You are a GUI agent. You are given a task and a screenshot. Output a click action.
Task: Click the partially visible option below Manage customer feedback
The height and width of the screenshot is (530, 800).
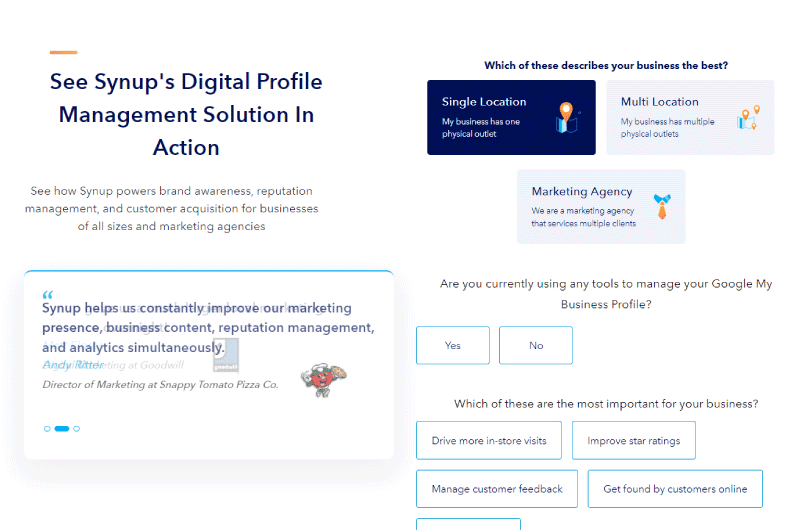tap(468, 524)
